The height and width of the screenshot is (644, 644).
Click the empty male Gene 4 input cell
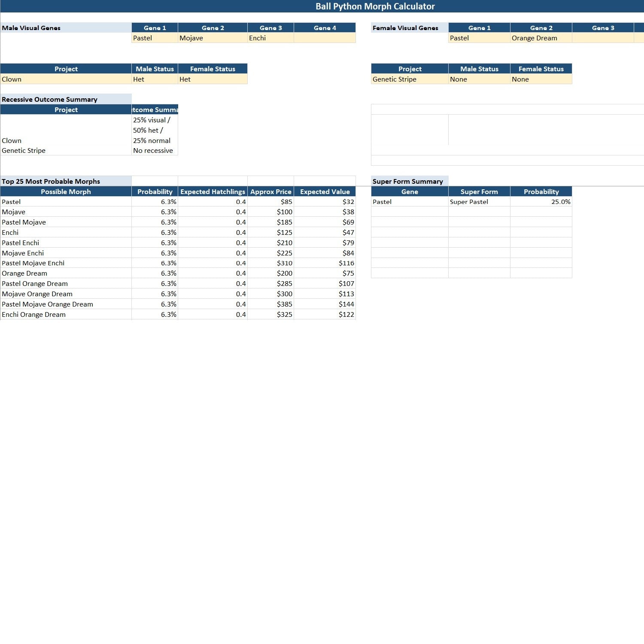325,38
